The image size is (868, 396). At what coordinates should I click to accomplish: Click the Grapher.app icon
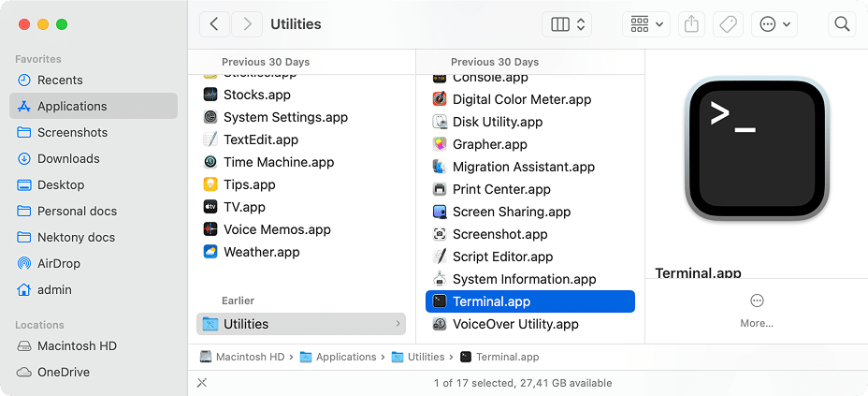(440, 144)
